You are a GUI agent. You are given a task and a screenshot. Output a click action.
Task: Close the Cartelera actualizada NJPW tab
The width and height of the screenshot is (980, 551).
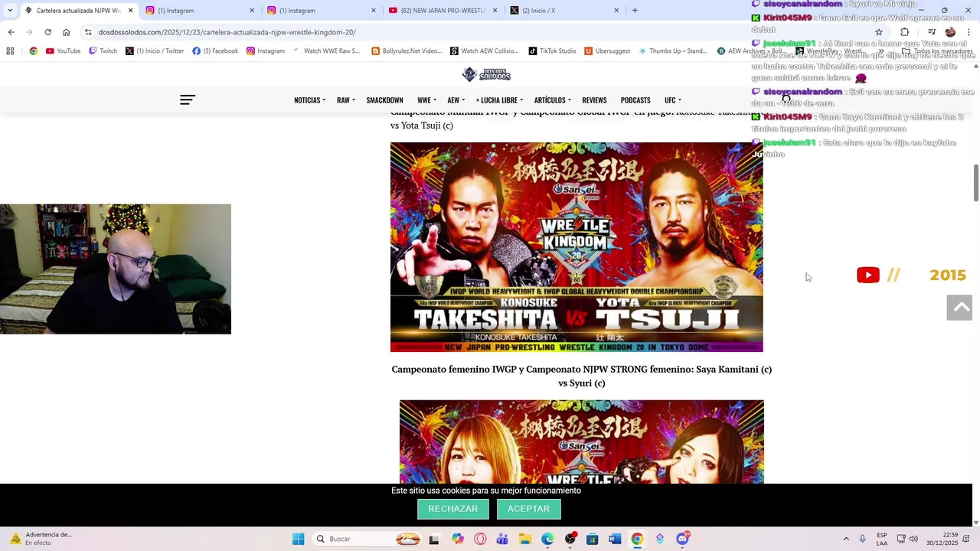coord(130,11)
